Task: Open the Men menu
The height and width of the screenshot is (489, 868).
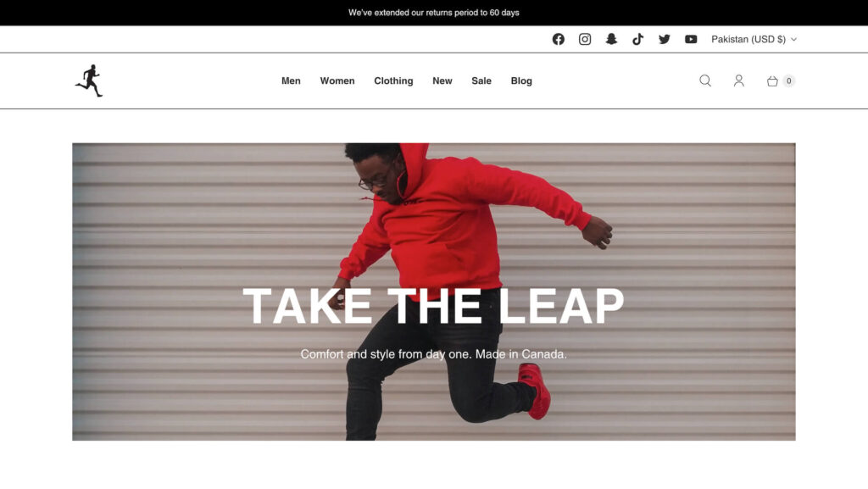Action: click(x=291, y=81)
